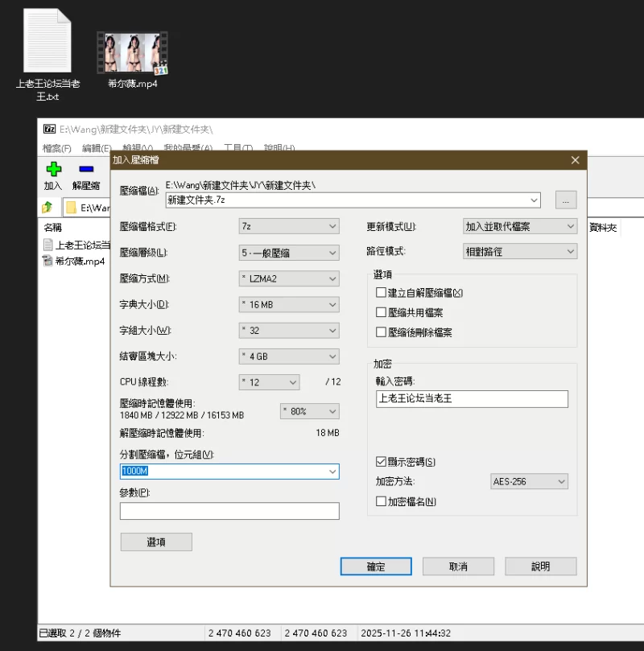Select 希尔薇.mp4 file icon in the file list

pos(48,261)
